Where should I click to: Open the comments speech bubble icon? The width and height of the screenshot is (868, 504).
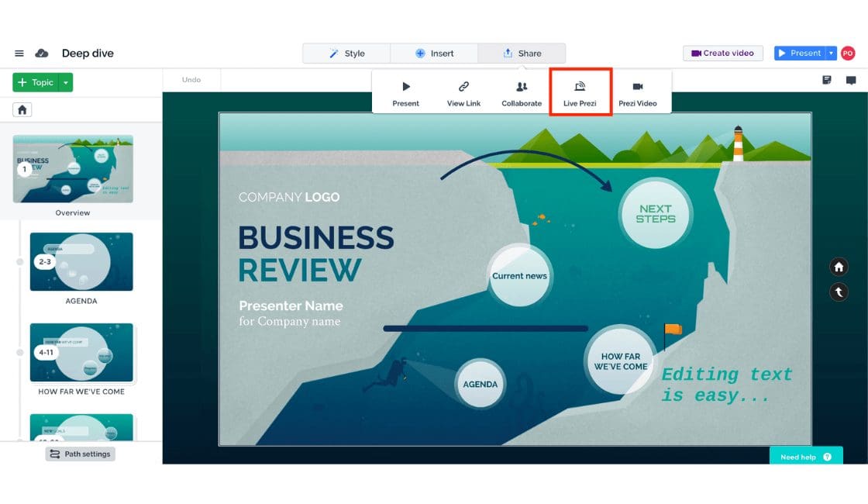(x=851, y=80)
